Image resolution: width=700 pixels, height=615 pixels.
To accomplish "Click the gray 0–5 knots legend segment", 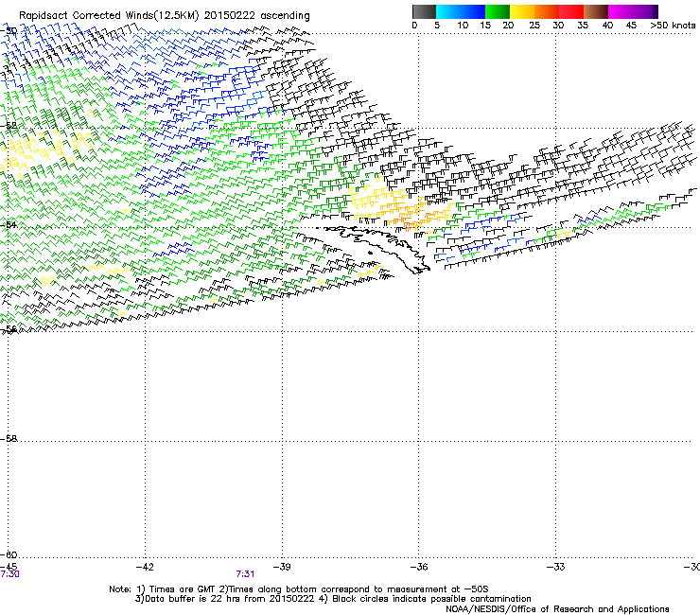I will (424, 11).
